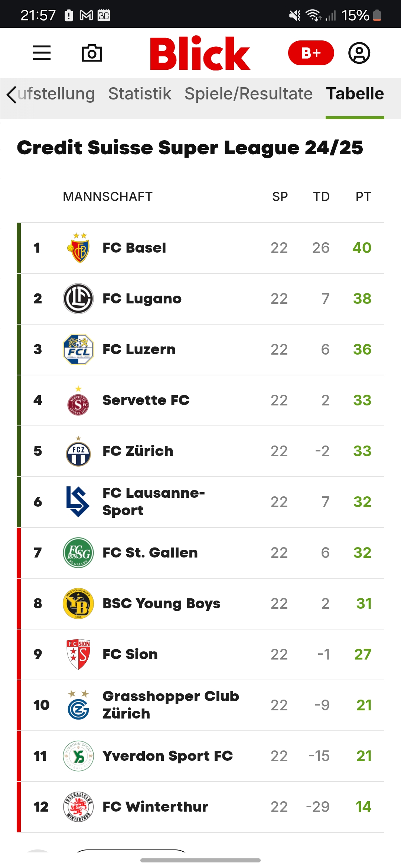Open the FC St. Gallen team link

150,553
